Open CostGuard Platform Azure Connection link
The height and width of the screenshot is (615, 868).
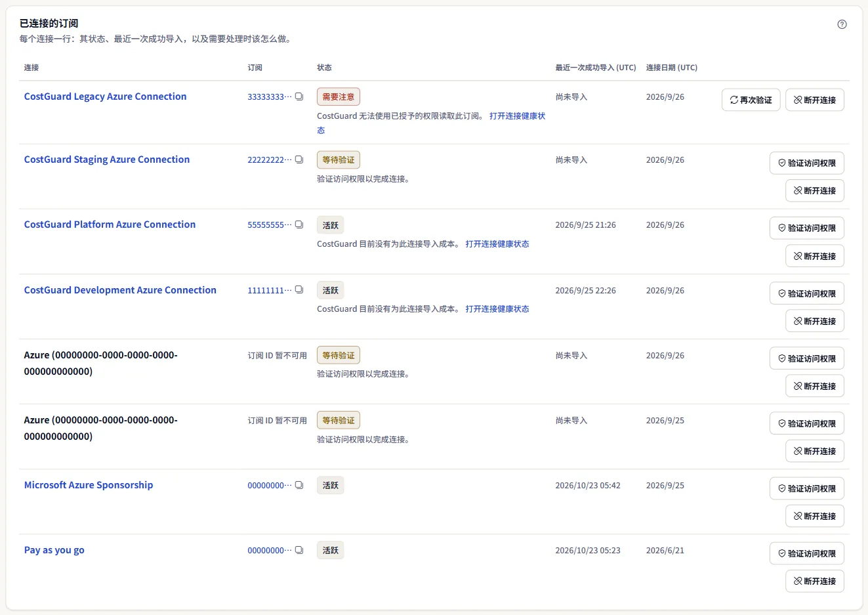[x=110, y=224]
